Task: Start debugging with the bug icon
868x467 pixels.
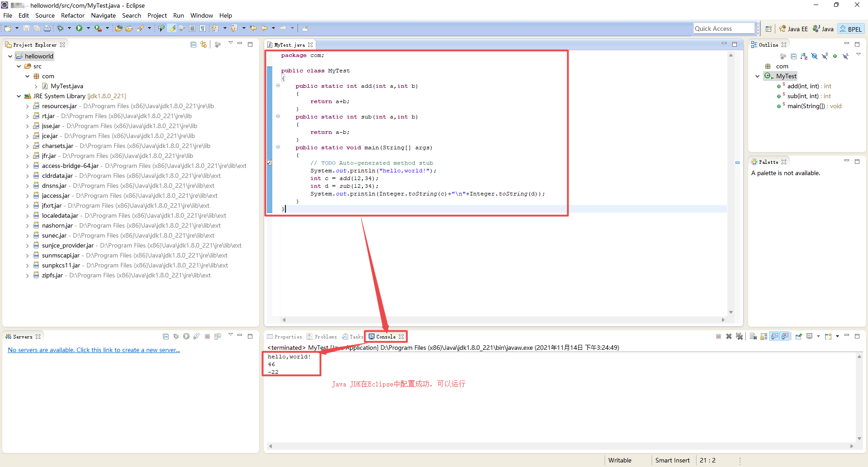Action: (x=60, y=28)
